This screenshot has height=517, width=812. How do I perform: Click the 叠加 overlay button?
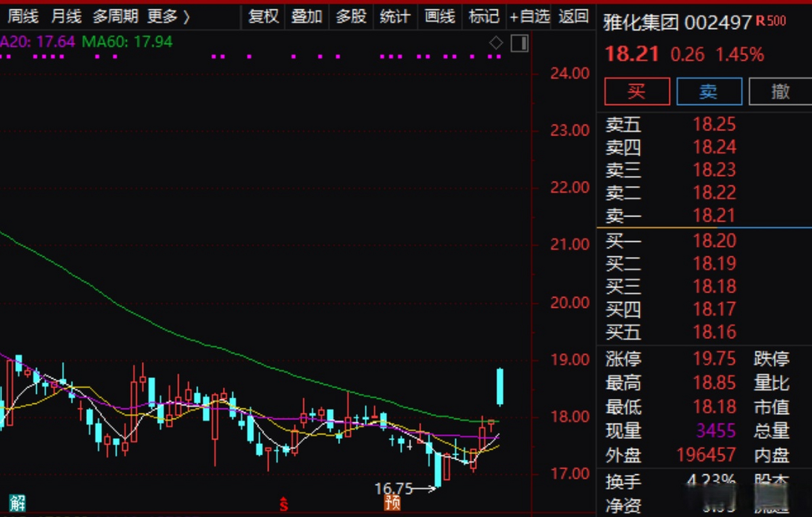(x=307, y=17)
